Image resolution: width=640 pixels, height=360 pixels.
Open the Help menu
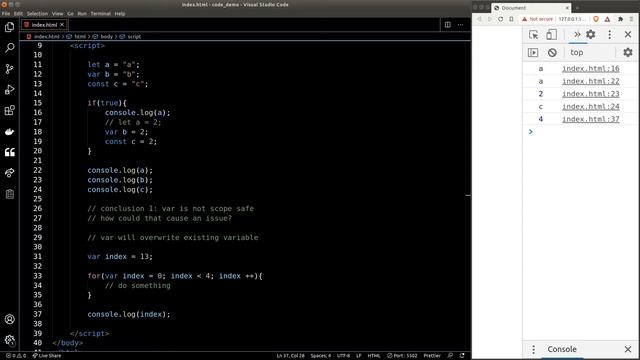coord(120,13)
